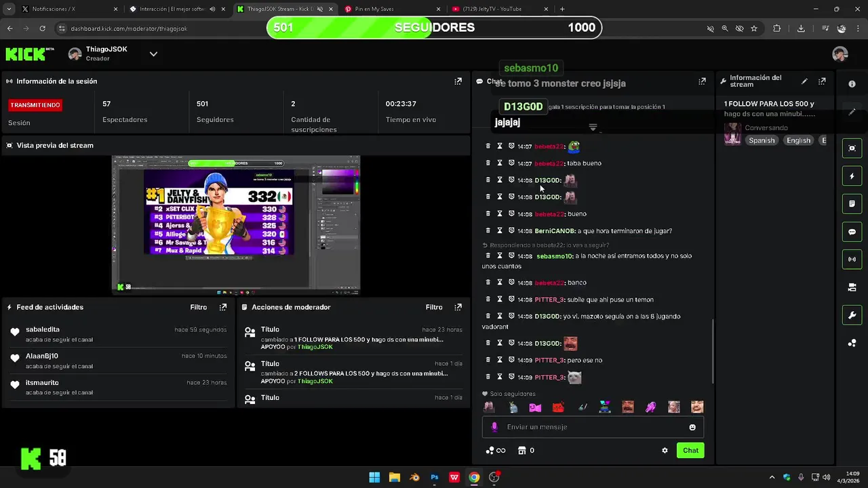Viewport: 868px width, 488px height.
Task: Pop out the Chat panel
Action: (x=702, y=81)
